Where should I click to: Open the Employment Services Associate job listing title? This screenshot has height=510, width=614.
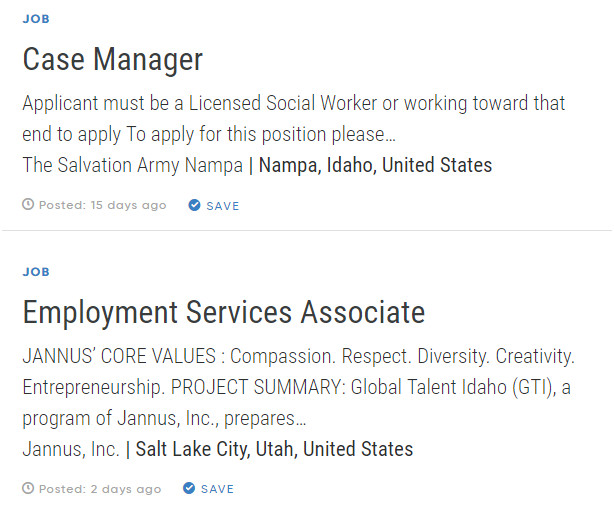pos(223,312)
